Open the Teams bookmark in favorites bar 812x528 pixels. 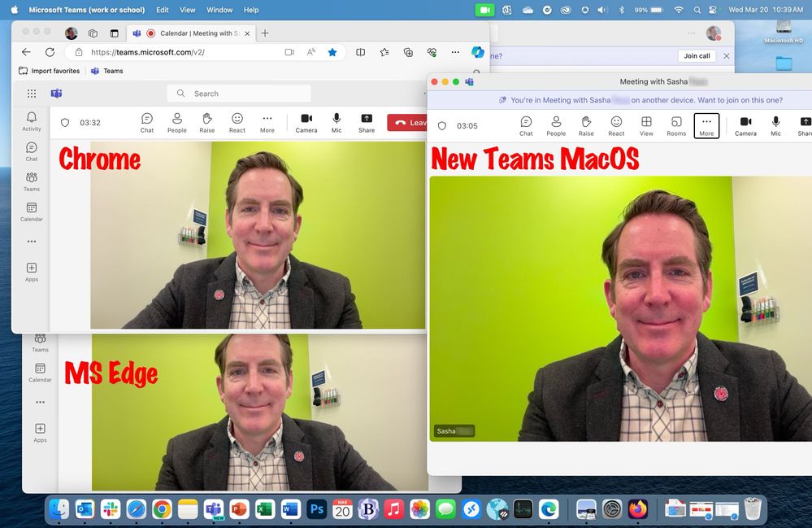tap(107, 71)
